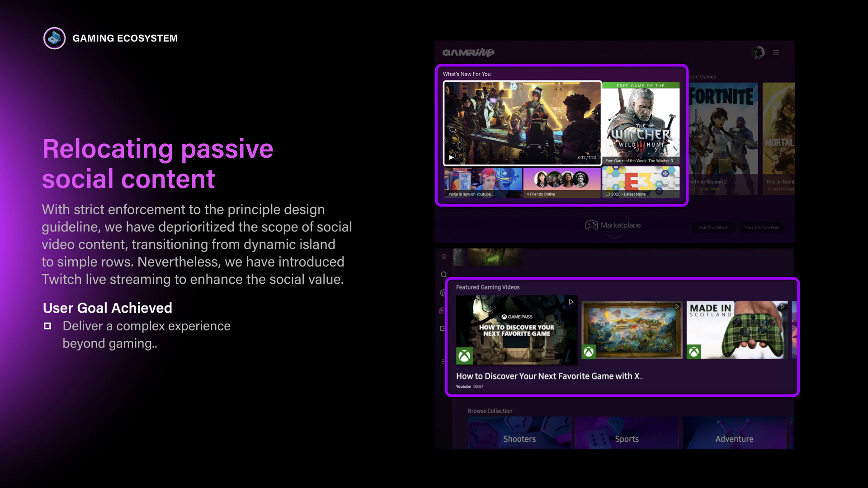This screenshot has width=868, height=488.
Task: Click the lines menu icon in the sidebar
Action: click(x=443, y=361)
